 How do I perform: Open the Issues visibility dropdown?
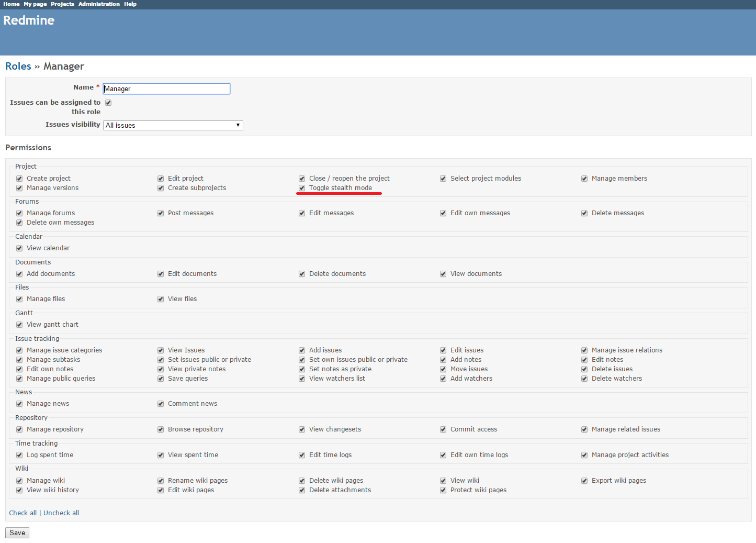[x=173, y=125]
